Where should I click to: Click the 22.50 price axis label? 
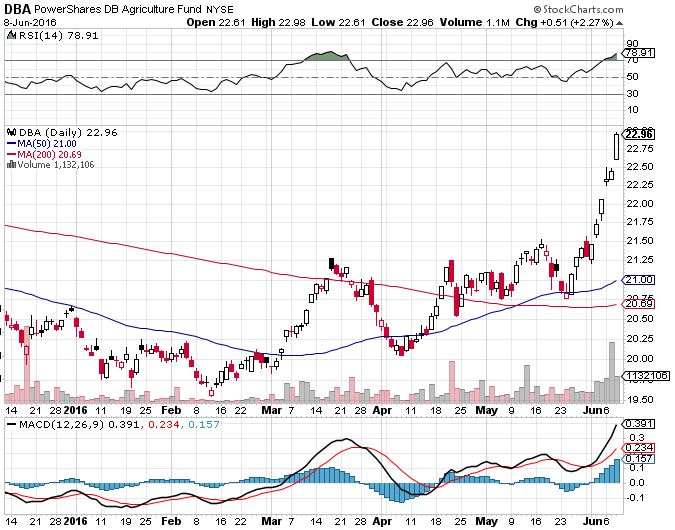[x=640, y=167]
